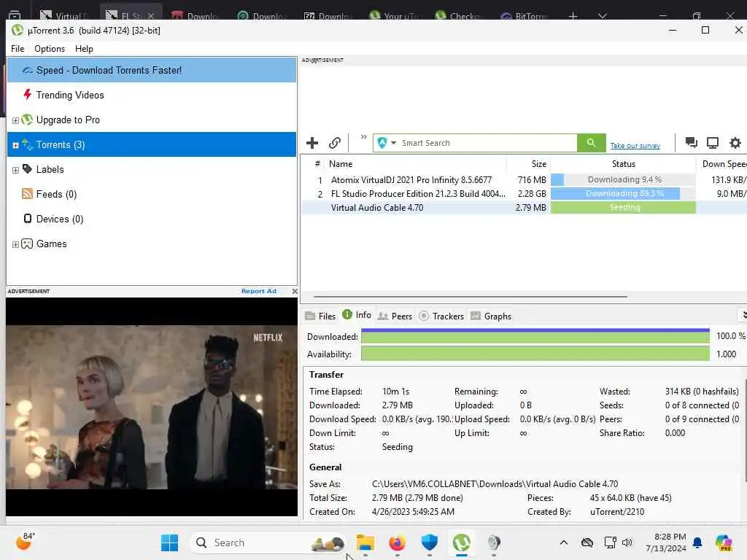This screenshot has height=560, width=747.
Task: Select Devices (0) in sidebar
Action: point(152,219)
